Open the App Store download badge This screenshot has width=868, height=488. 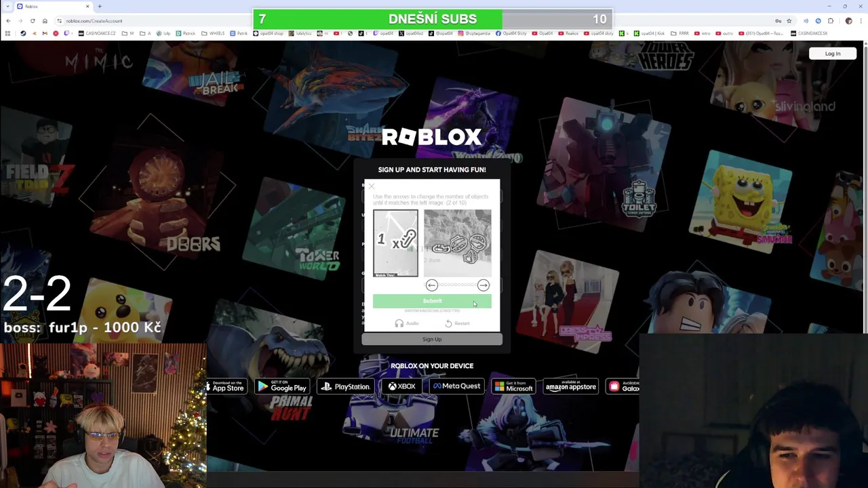pyautogui.click(x=225, y=386)
